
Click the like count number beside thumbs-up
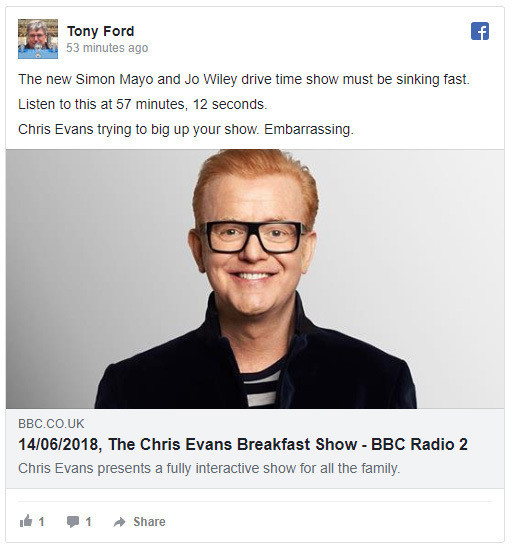[x=41, y=522]
